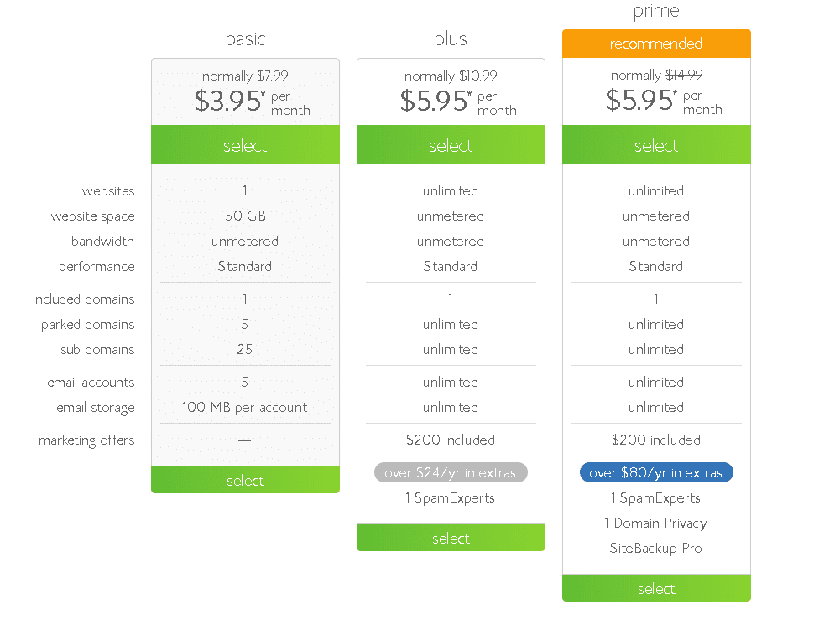The width and height of the screenshot is (840, 625).
Task: Click the bottom select button under prime plan
Action: coord(656,588)
